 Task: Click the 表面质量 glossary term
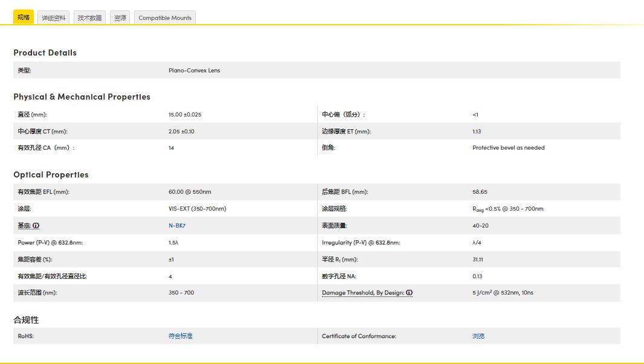(x=333, y=225)
